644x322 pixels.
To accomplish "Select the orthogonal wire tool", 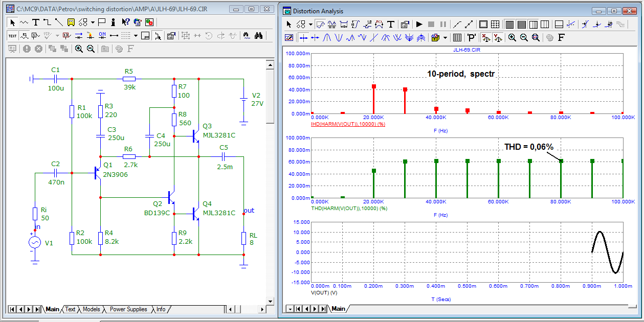I will pos(47,22).
